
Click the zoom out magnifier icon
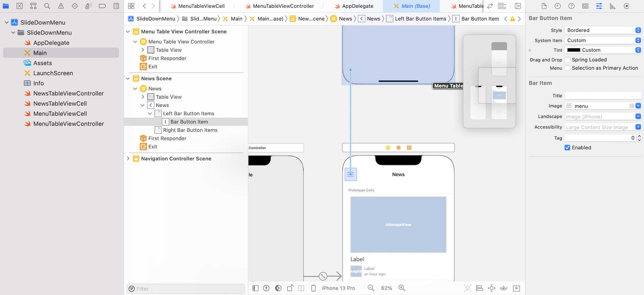click(371, 288)
